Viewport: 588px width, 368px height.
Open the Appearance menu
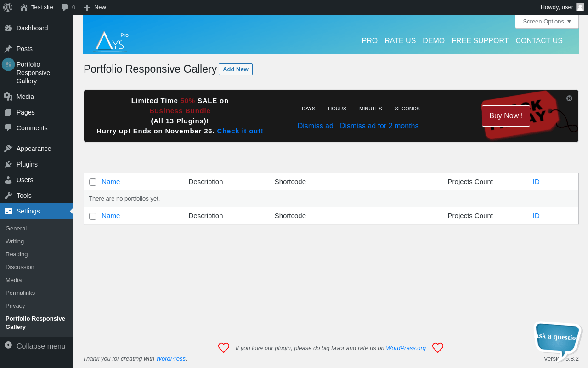coord(37,149)
